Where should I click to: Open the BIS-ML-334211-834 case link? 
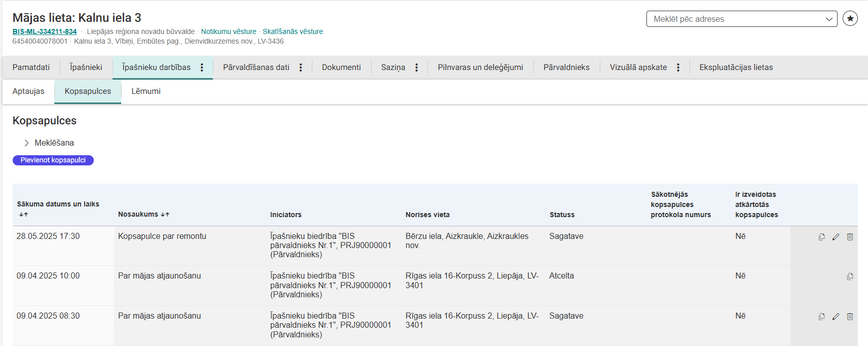(45, 31)
